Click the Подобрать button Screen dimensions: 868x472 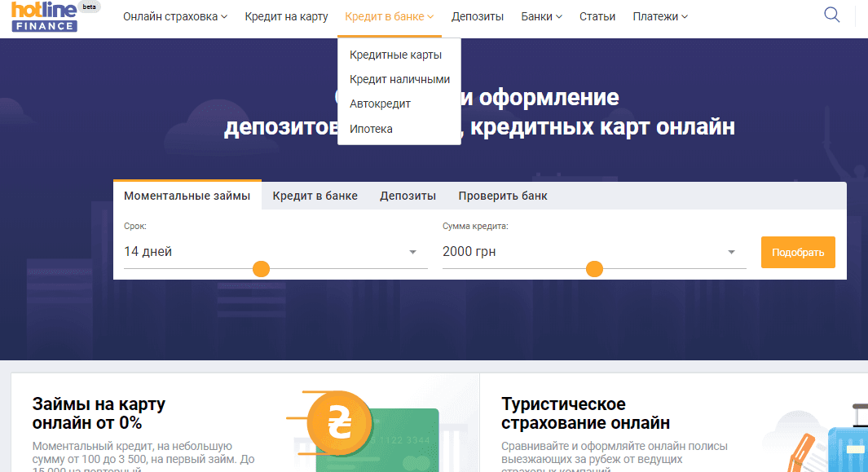(798, 253)
